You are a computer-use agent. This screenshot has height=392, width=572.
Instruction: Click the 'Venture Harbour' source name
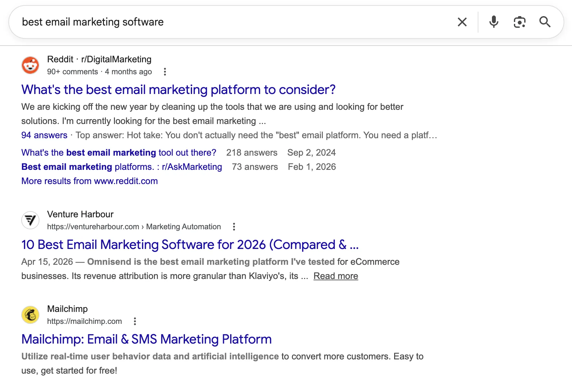click(x=80, y=214)
